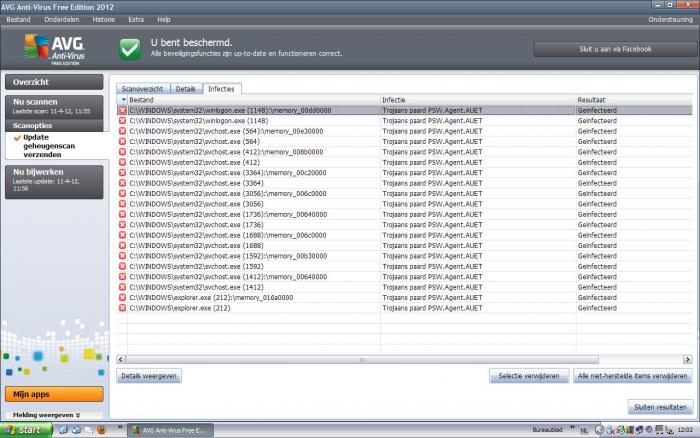Click Nu bijwerken to update
The height and width of the screenshot is (438, 700).
(54, 182)
